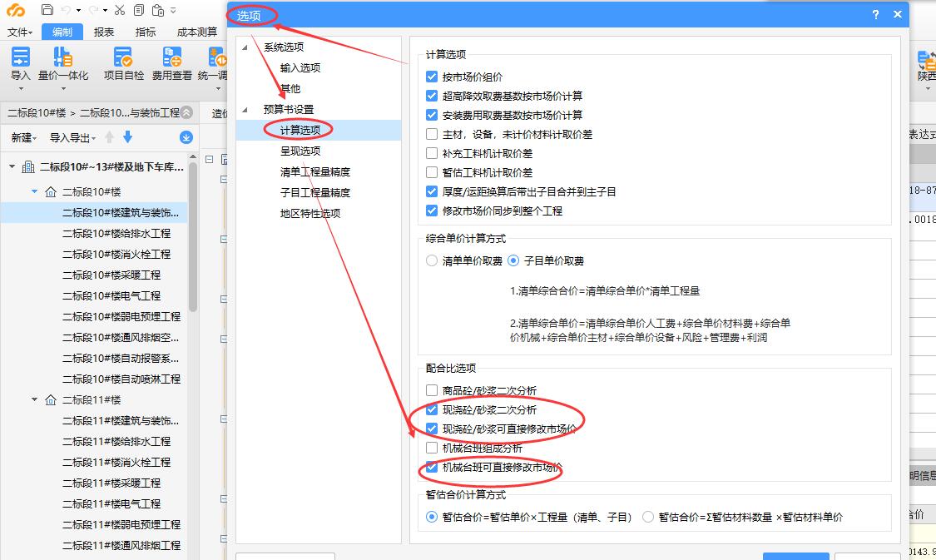Click the double-chevron collapse icon by breadcrumb
This screenshot has height=560, width=936.
tap(187, 112)
